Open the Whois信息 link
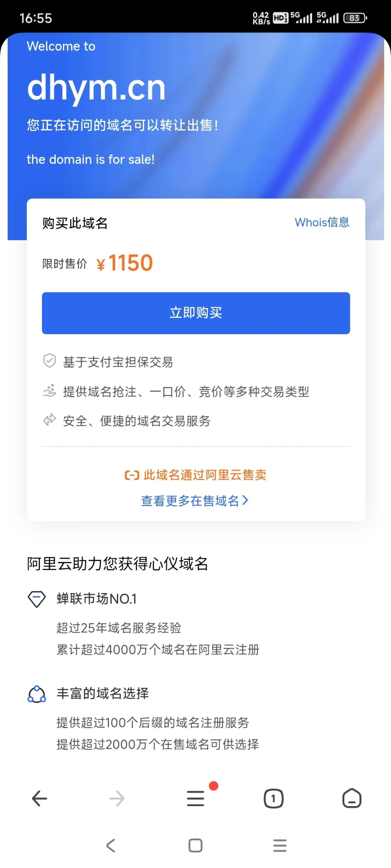 [322, 223]
